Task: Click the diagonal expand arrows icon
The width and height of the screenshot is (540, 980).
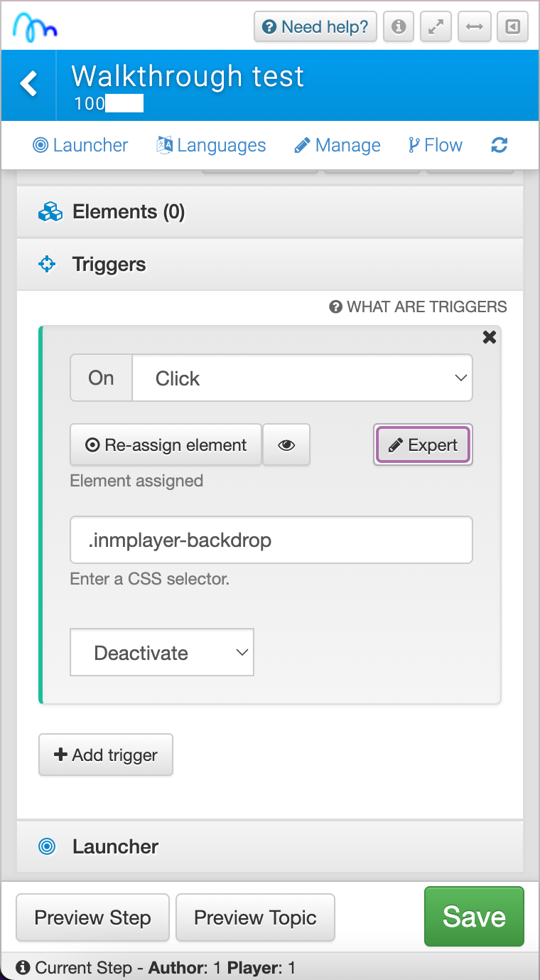Action: [436, 28]
